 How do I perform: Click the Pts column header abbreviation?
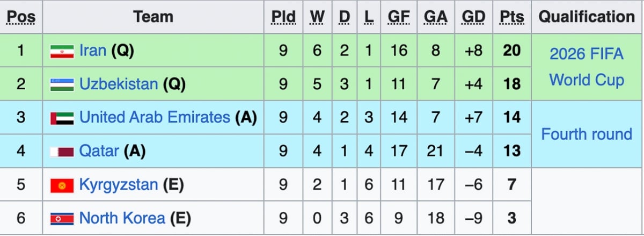[512, 17]
